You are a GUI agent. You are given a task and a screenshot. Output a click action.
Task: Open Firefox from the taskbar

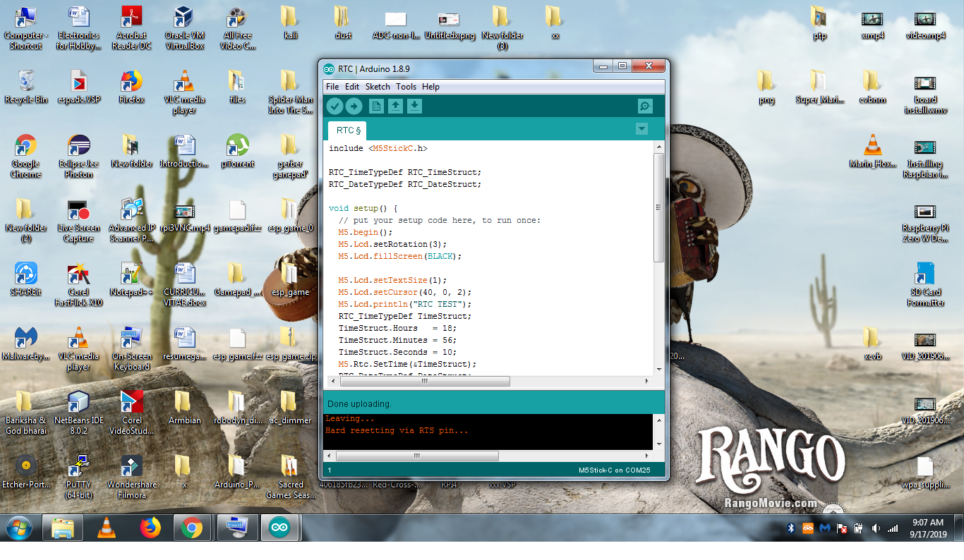(x=150, y=528)
